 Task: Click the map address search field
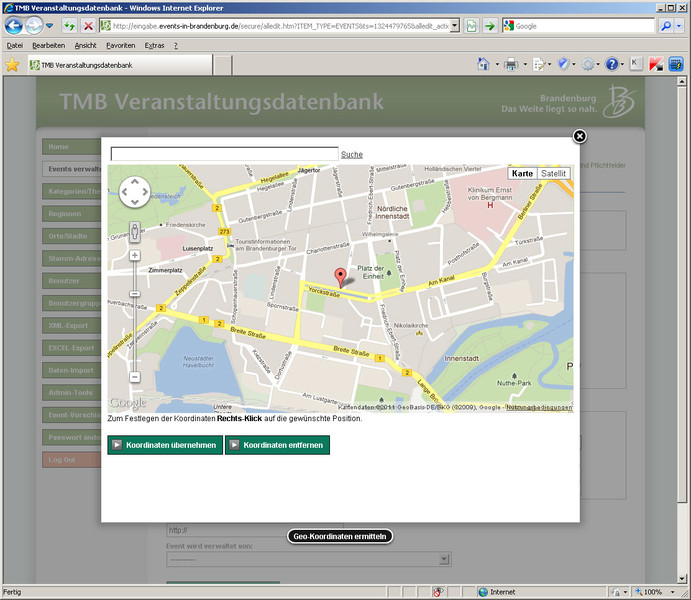point(224,154)
